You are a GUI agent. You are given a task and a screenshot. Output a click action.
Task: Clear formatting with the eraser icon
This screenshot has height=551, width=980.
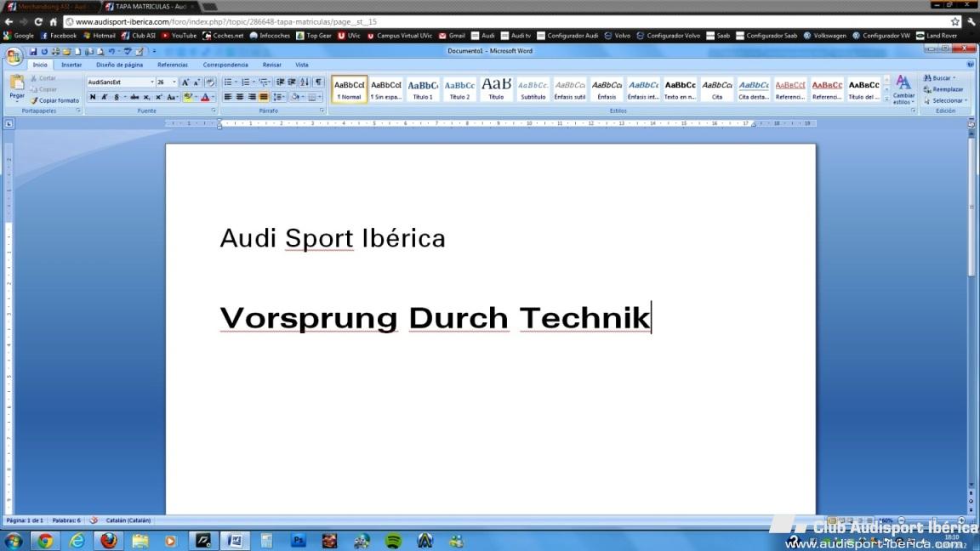click(x=210, y=82)
